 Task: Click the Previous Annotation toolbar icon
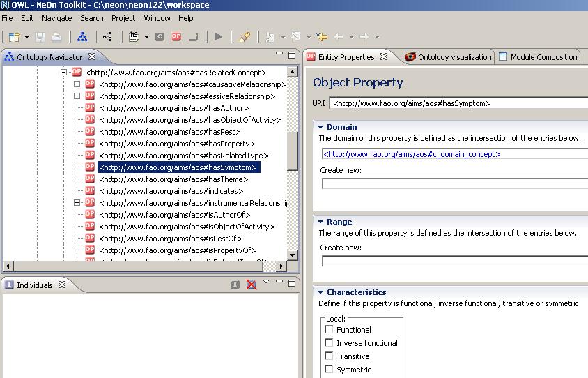(296, 36)
